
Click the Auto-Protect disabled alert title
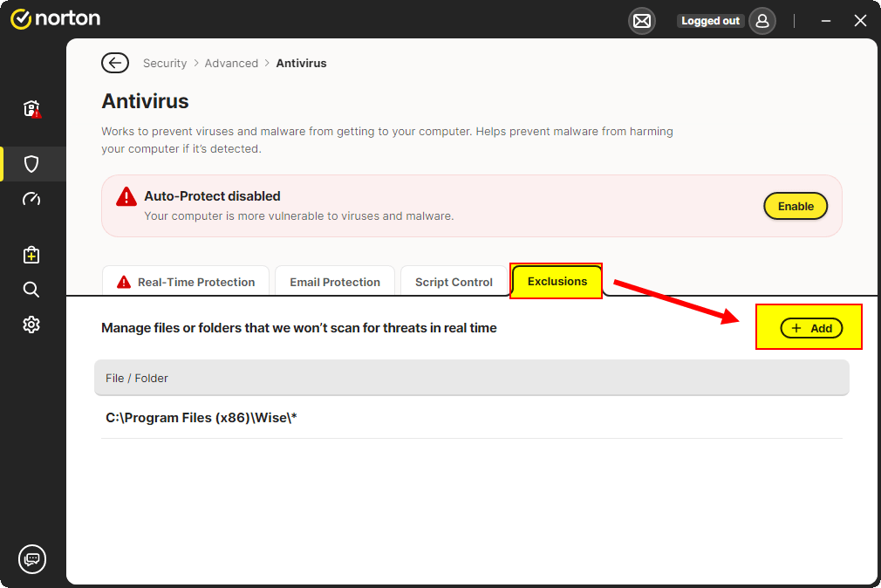point(212,196)
